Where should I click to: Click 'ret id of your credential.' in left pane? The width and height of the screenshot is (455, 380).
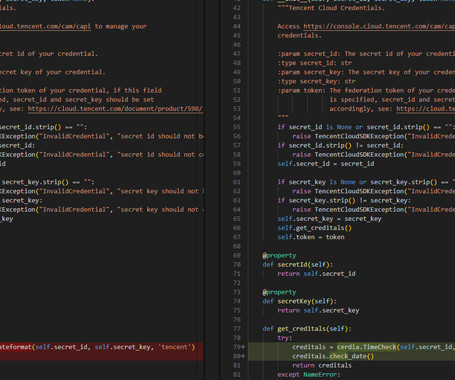coord(49,54)
